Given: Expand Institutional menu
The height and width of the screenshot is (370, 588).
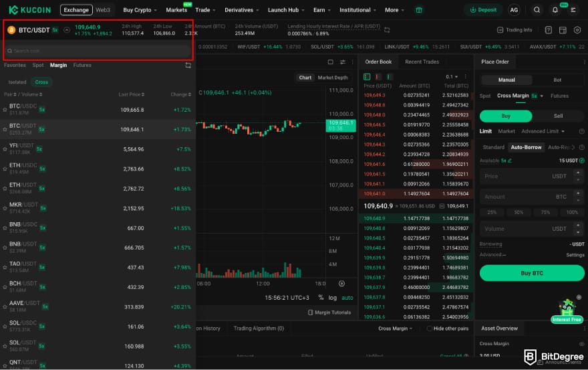Looking at the screenshot, I should pyautogui.click(x=357, y=10).
